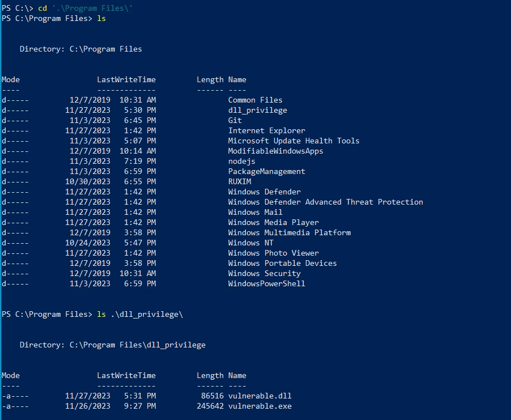Select the vulnerable.exe file name
This screenshot has width=511, height=420.
(x=259, y=406)
